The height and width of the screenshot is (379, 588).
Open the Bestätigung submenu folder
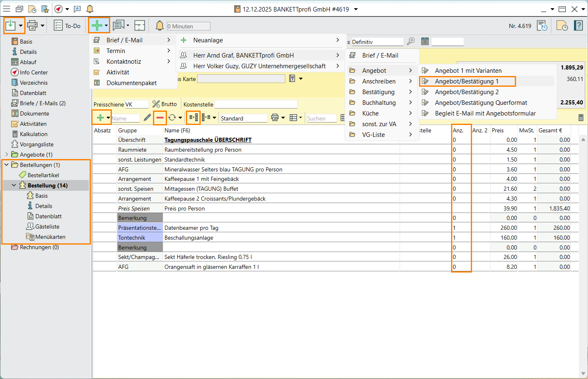pyautogui.click(x=378, y=92)
